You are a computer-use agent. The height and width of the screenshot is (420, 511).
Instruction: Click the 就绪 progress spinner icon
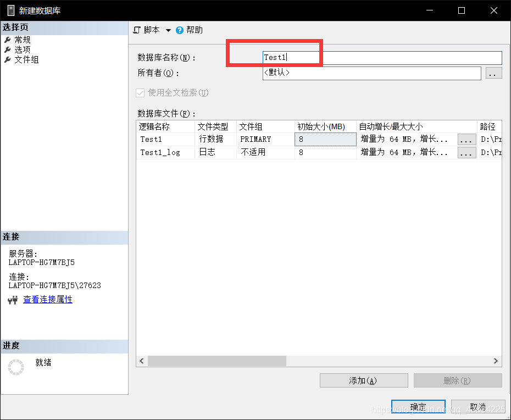pyautogui.click(x=16, y=367)
